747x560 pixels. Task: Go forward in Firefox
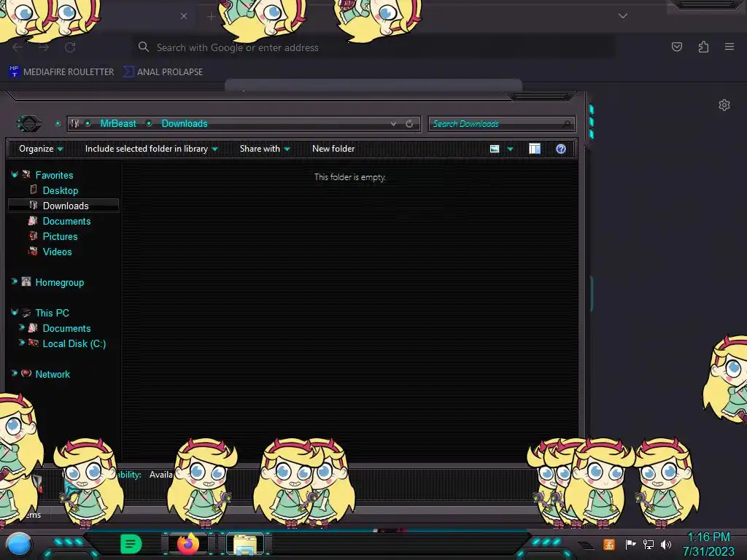click(x=44, y=47)
